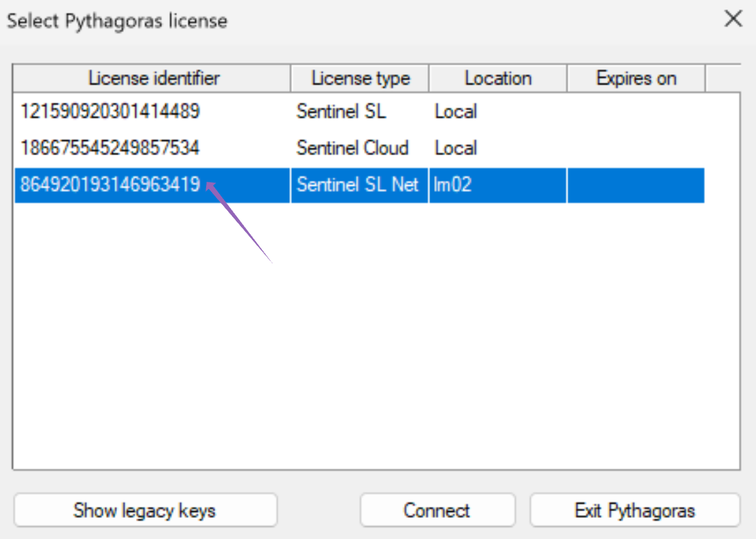The width and height of the screenshot is (756, 539).
Task: Sort by License type column header
Action: coord(360,78)
